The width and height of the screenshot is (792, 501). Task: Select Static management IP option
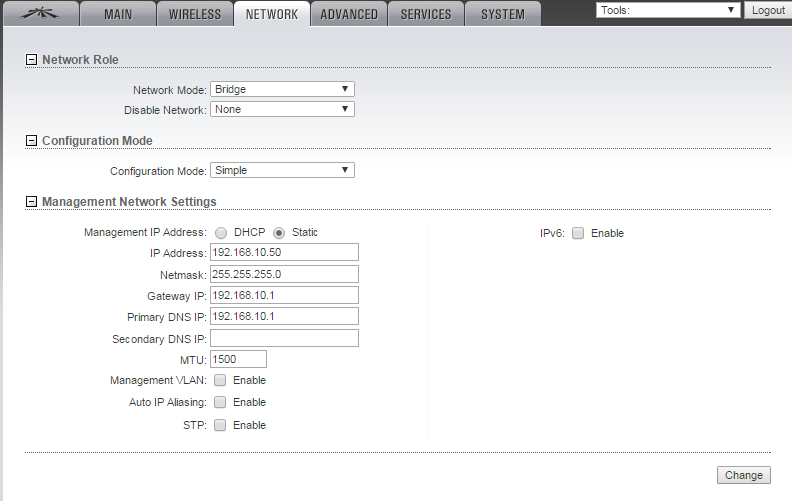coord(279,233)
